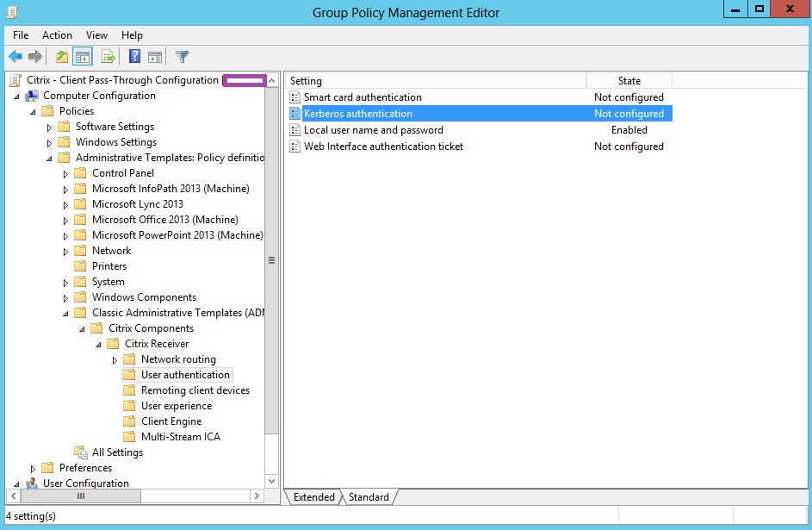The image size is (812, 530).
Task: Open the Help menu
Action: [132, 35]
